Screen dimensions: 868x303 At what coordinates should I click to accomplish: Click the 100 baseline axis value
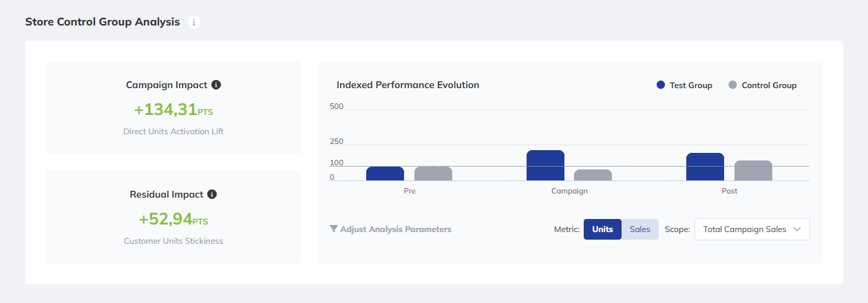[x=337, y=163]
